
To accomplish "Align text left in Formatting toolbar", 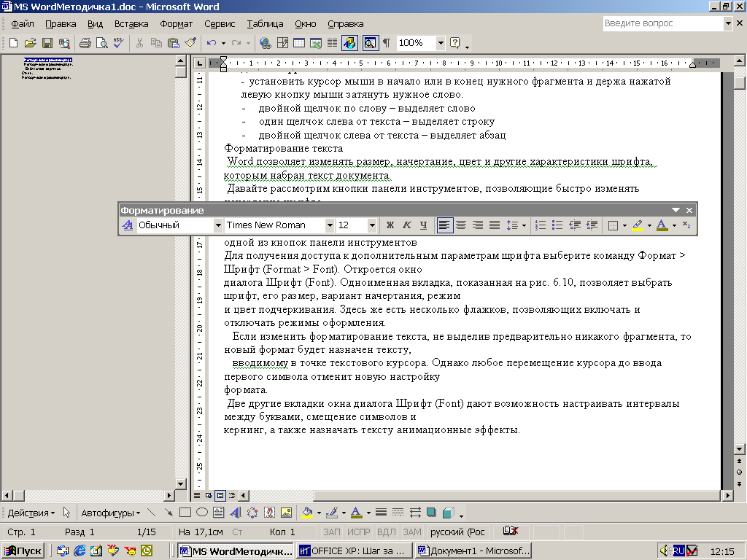I will pos(444,225).
